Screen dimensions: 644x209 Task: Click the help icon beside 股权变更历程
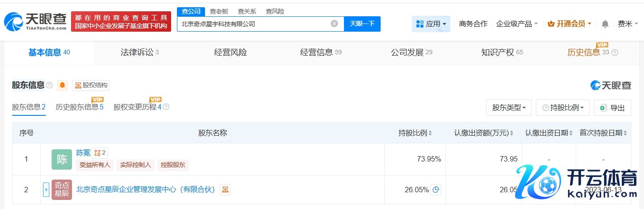166,107
